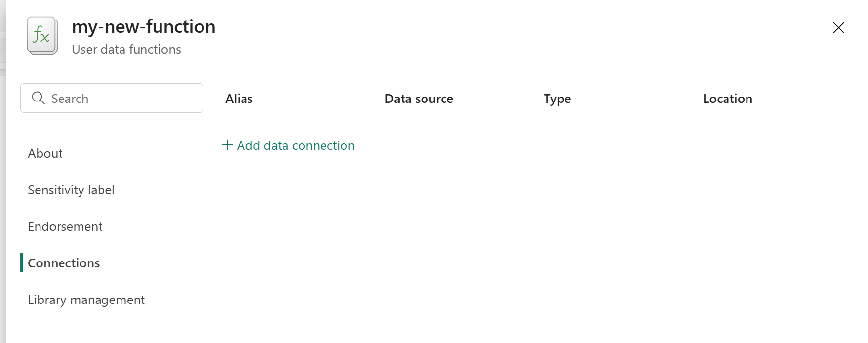Click the Type column header

557,99
